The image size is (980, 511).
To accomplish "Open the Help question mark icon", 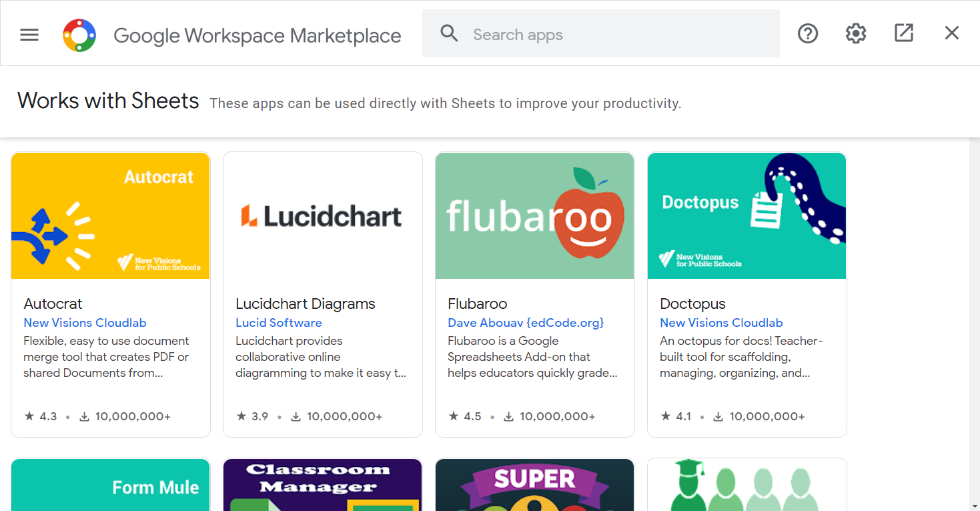I will tap(808, 33).
